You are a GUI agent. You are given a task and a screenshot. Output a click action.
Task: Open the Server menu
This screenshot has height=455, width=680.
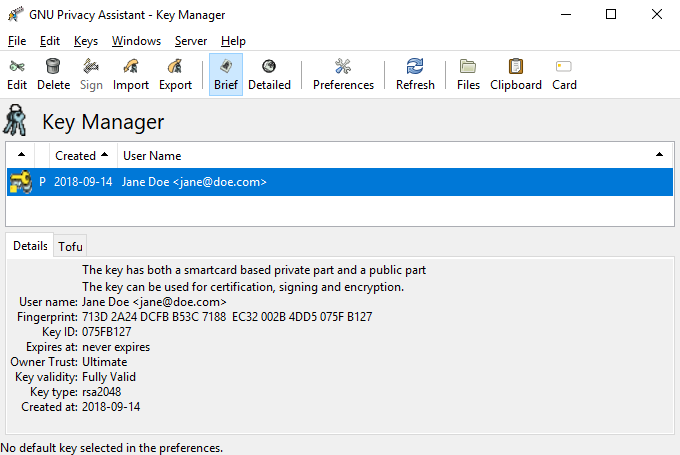(x=191, y=41)
